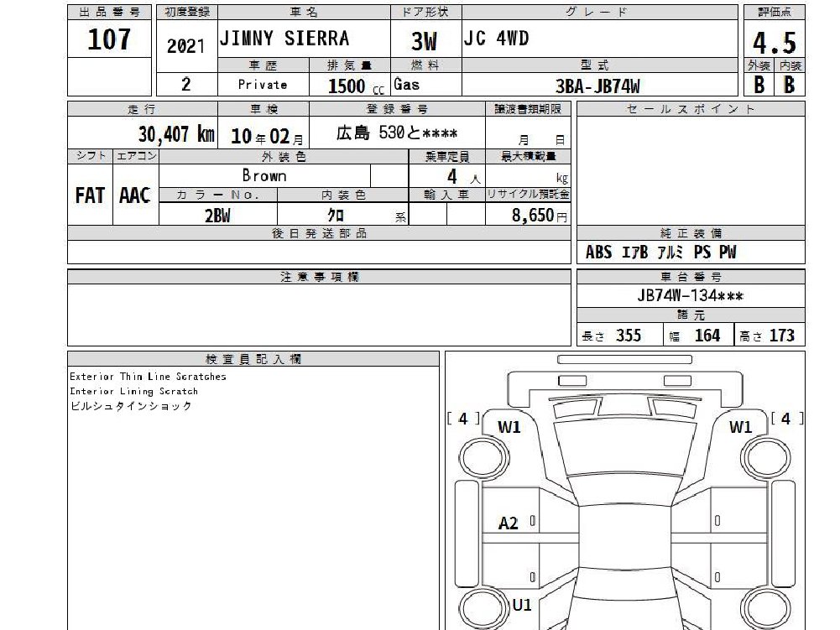The height and width of the screenshot is (630, 840).
Task: Click the height value 173
Action: tap(781, 336)
